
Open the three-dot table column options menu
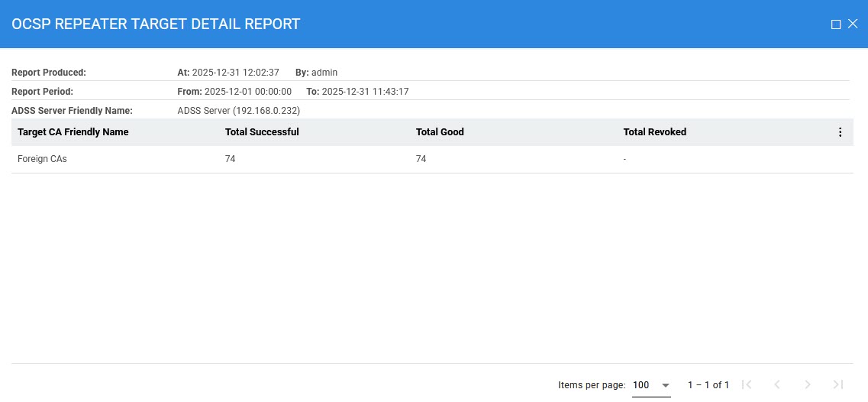tap(840, 132)
